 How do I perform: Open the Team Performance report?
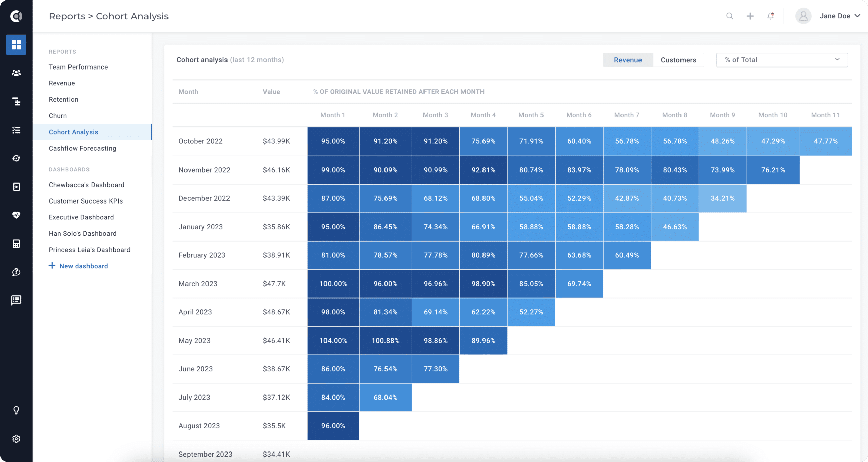click(78, 67)
